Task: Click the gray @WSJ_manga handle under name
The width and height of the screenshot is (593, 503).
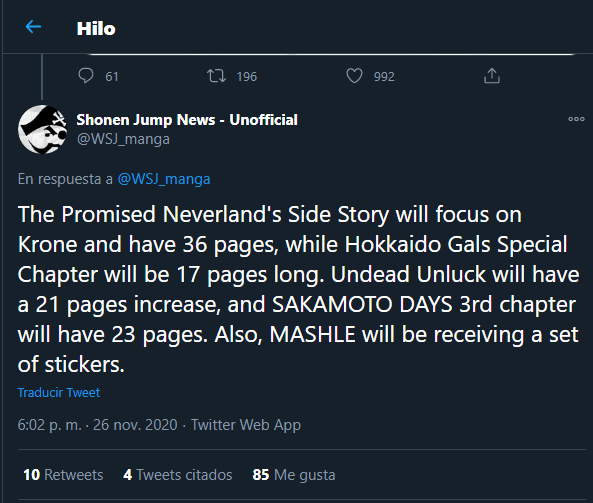Action: (123, 139)
